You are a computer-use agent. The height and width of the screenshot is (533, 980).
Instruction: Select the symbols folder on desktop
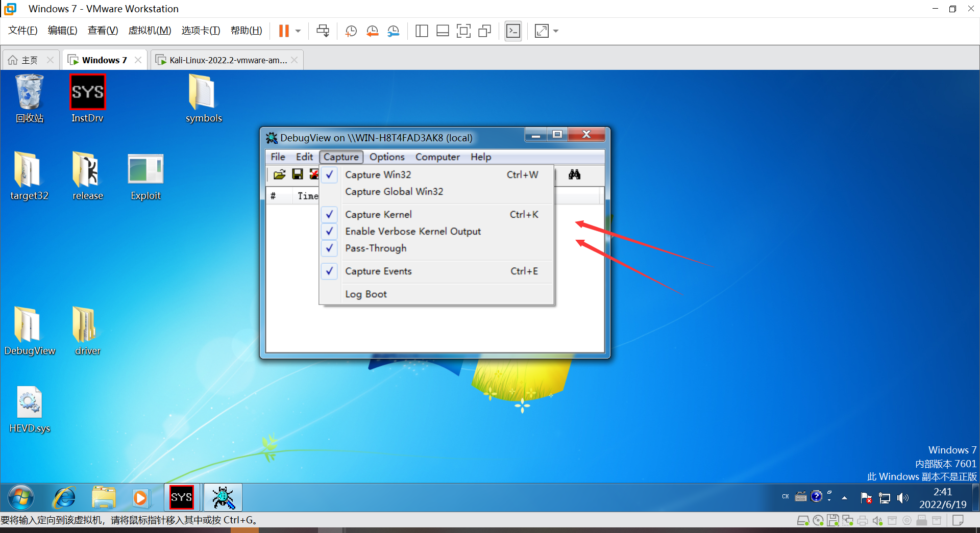[x=204, y=98]
